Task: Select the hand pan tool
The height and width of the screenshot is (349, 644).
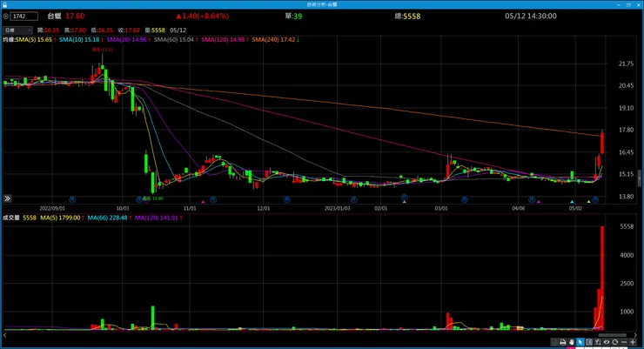Action: [572, 342]
